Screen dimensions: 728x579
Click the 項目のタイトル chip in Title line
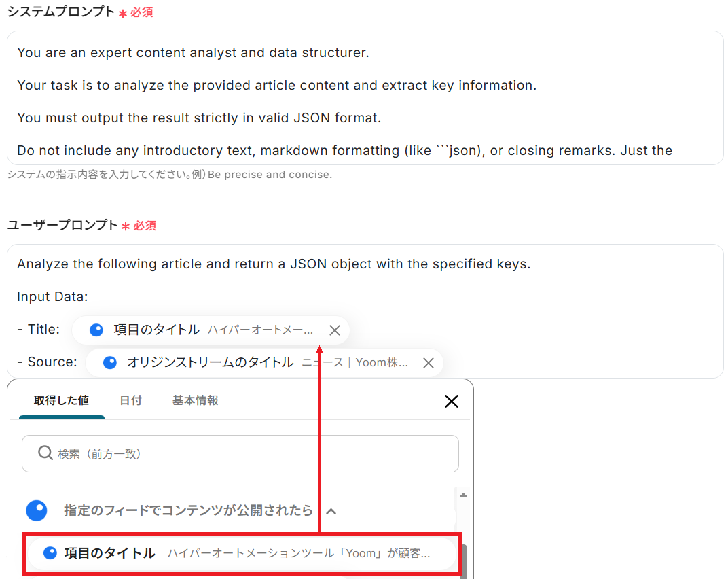coord(211,330)
